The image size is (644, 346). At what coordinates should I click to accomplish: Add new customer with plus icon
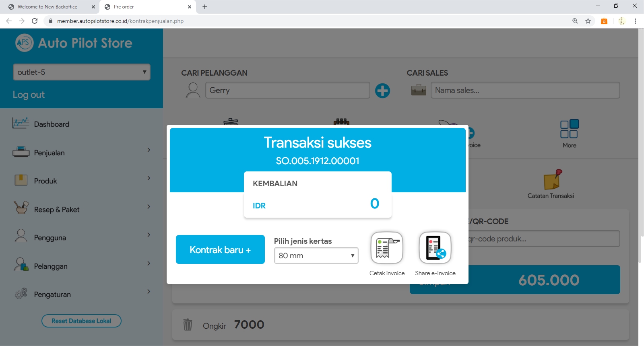(382, 91)
